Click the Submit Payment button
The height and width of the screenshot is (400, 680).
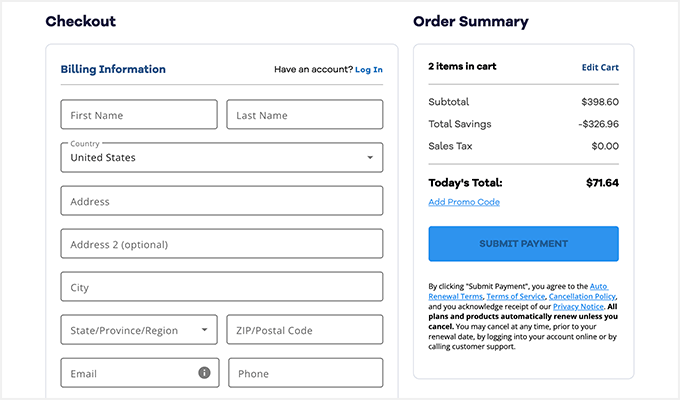pos(523,244)
